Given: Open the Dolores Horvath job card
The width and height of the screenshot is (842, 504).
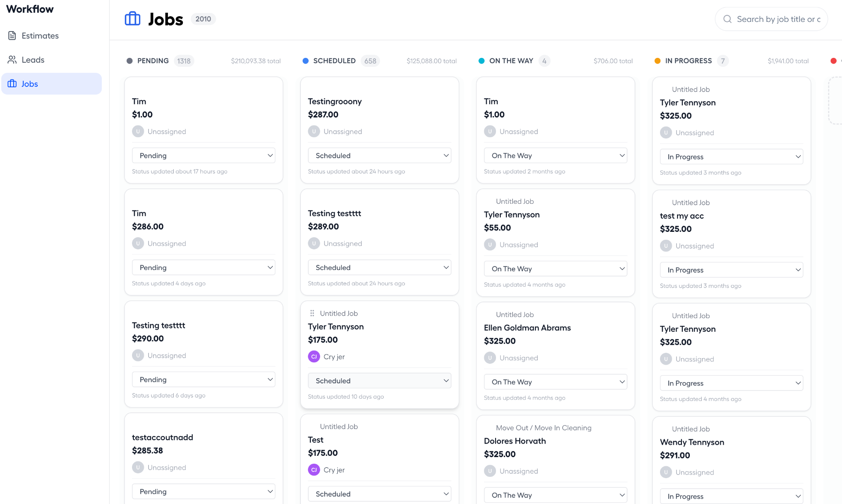Looking at the screenshot, I should coord(555,459).
